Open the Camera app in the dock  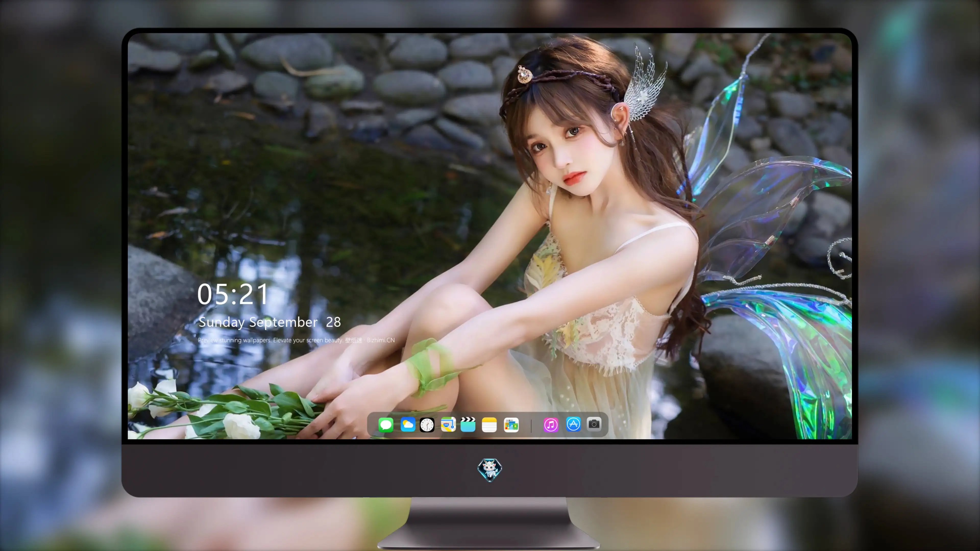click(594, 424)
